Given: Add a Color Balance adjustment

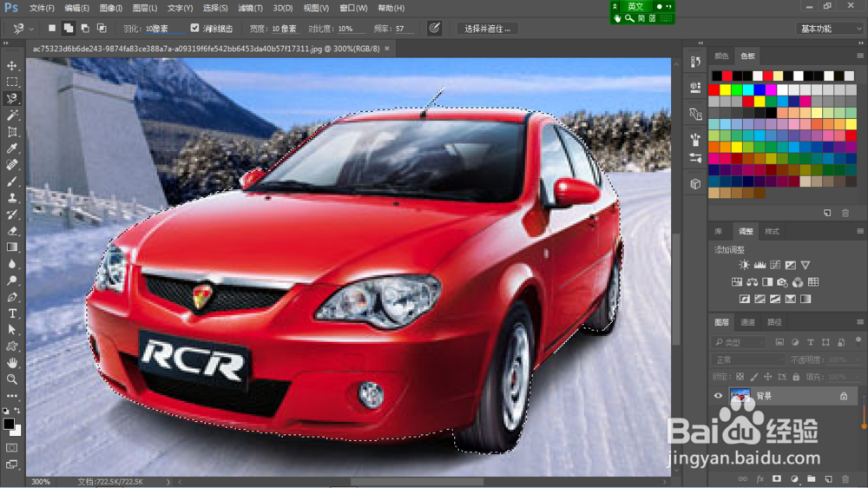Looking at the screenshot, I should (x=752, y=282).
